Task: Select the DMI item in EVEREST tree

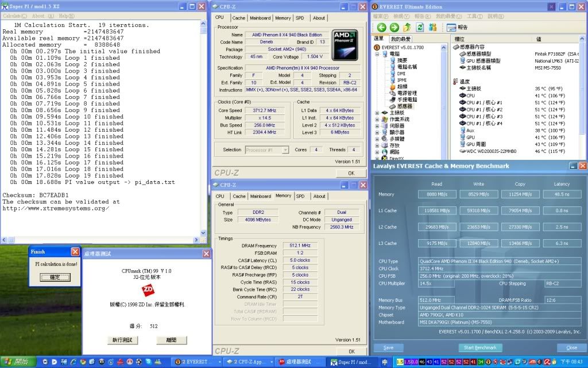Action: point(401,74)
